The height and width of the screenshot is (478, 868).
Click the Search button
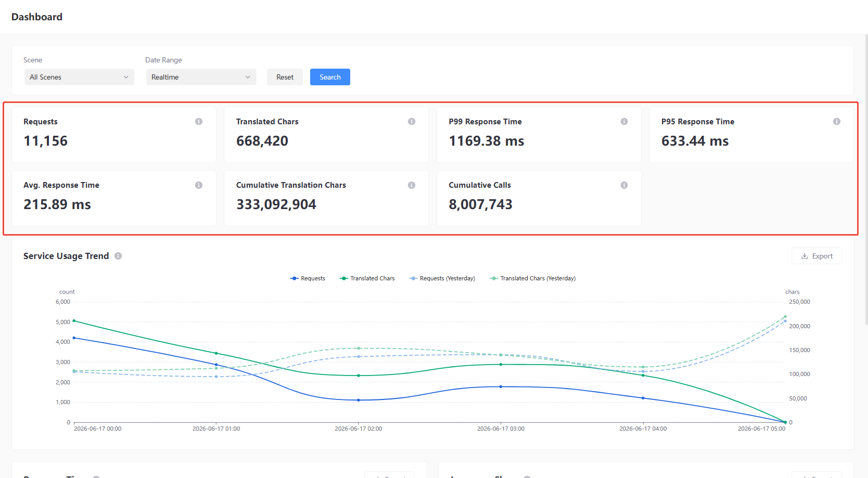pyautogui.click(x=330, y=77)
